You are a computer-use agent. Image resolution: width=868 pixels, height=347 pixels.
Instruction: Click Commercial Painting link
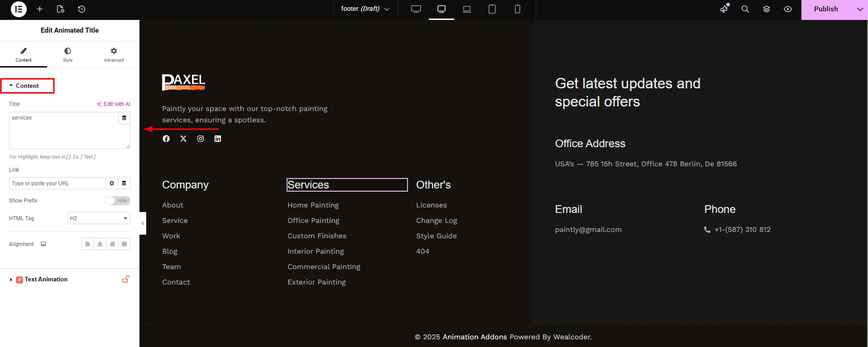324,267
